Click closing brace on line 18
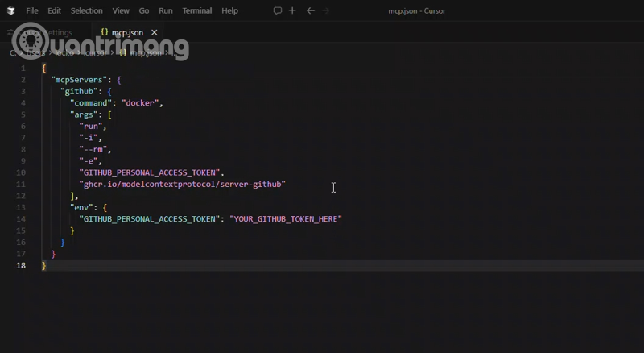 click(44, 266)
